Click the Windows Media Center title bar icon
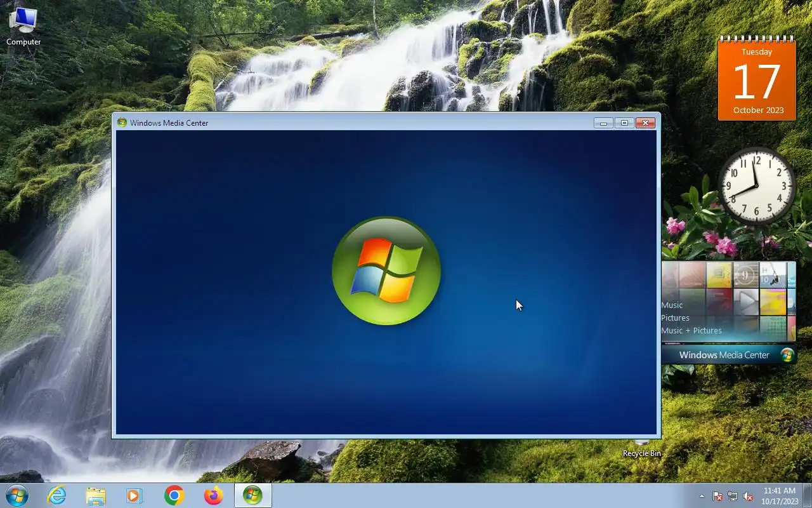 click(x=122, y=123)
